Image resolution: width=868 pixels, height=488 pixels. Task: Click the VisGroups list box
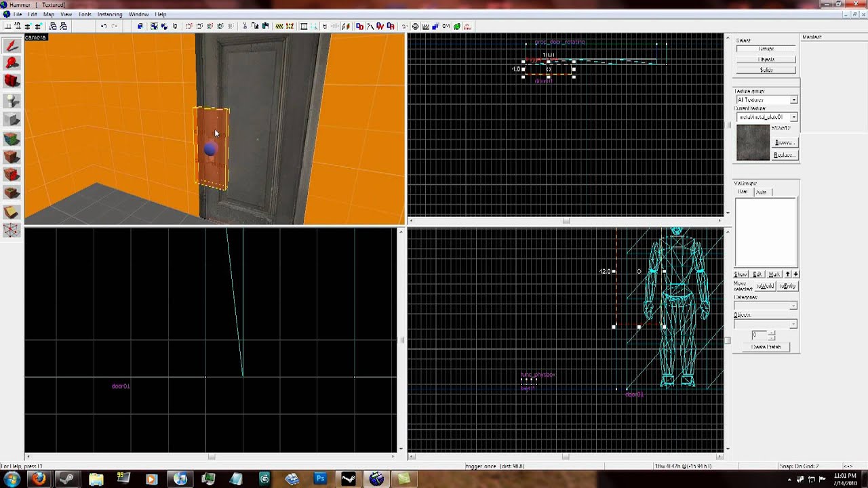(x=766, y=232)
